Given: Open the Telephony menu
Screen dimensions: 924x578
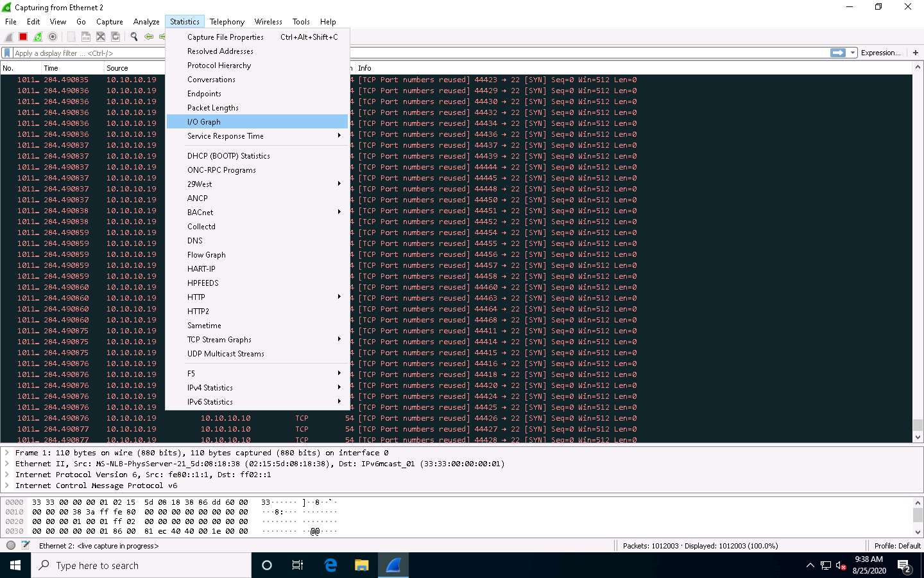Looking at the screenshot, I should coord(227,21).
